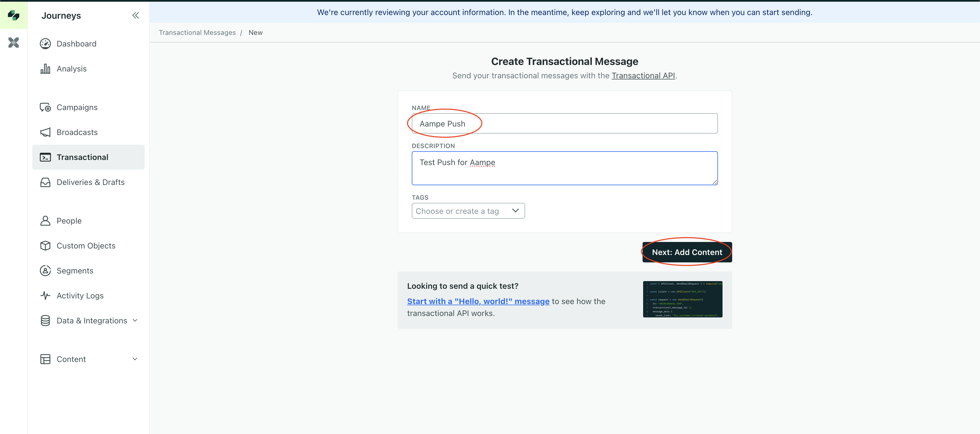Click the Next: Add Content button
980x434 pixels.
tap(686, 252)
